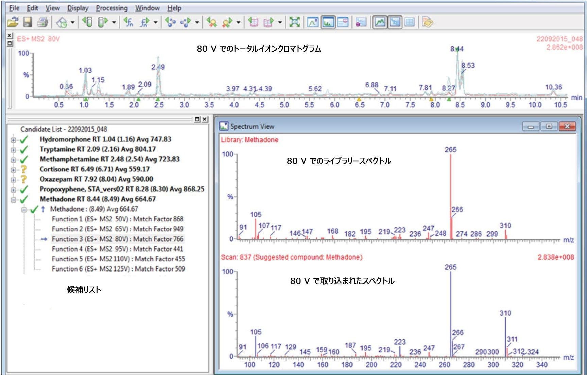588x376 pixels.
Task: Open dropdown arrow next to sample vial icons
Action: pyautogui.click(x=114, y=23)
